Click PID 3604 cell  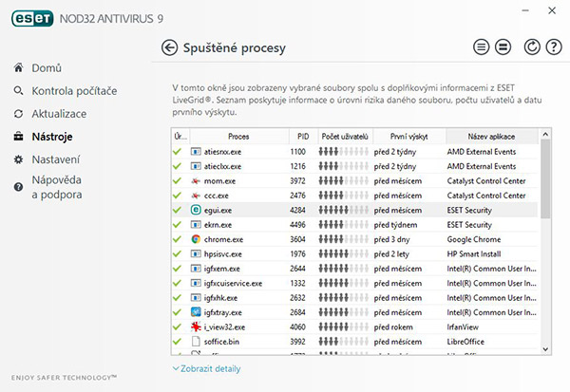point(297,239)
